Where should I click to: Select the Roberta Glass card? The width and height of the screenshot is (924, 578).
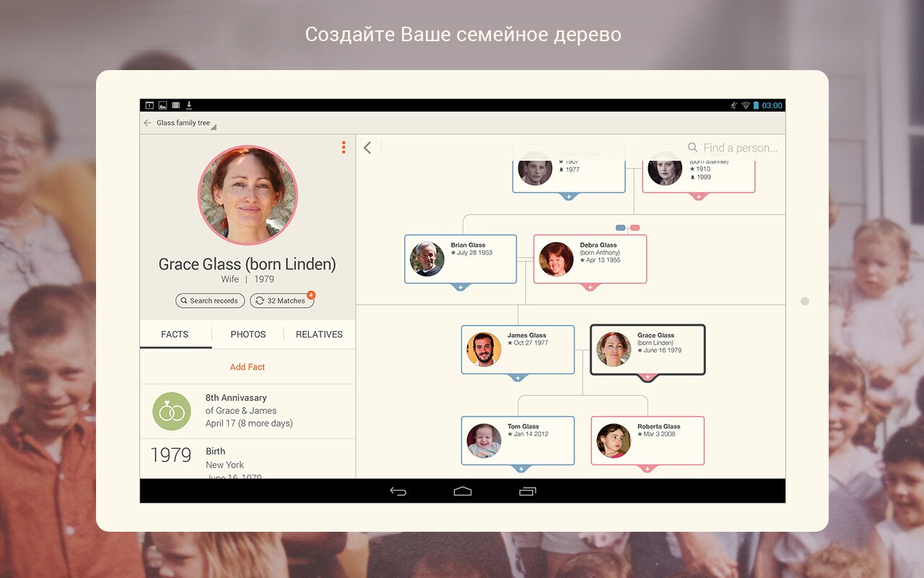648,441
